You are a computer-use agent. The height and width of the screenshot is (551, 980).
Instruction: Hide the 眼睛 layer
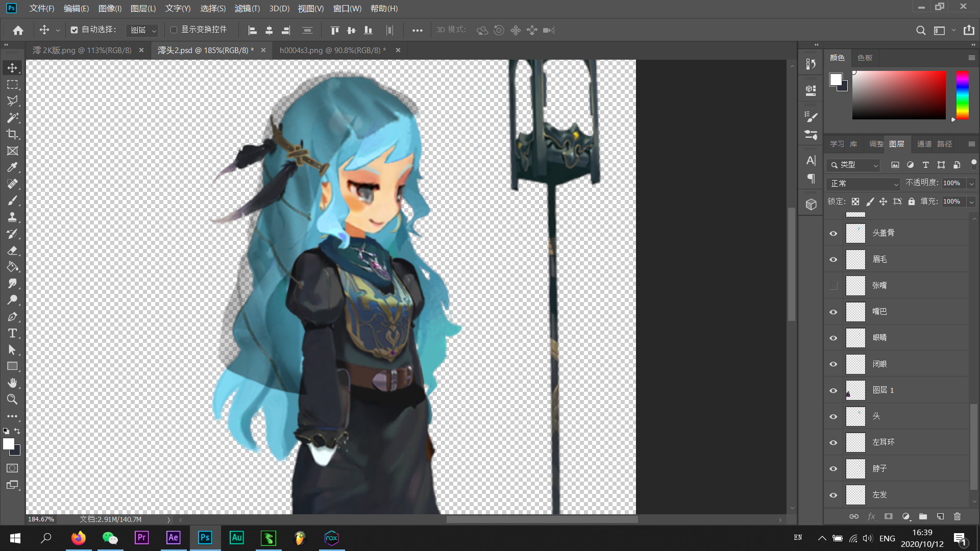pos(834,338)
